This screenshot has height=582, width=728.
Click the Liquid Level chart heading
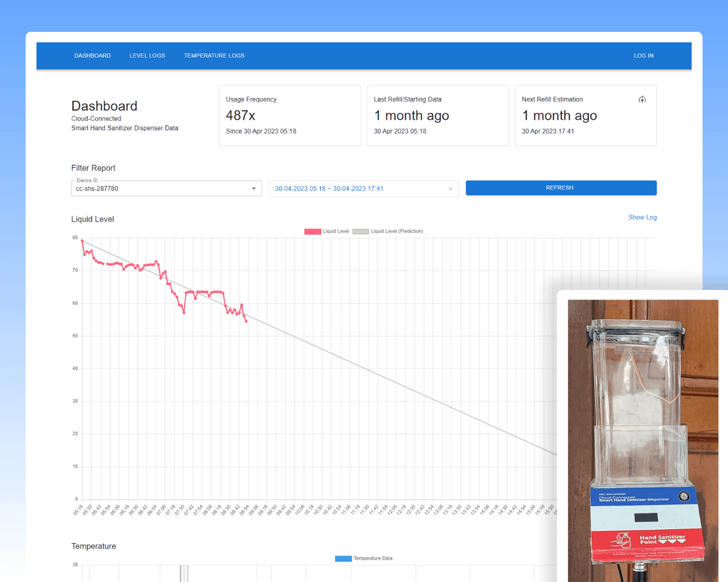click(93, 219)
